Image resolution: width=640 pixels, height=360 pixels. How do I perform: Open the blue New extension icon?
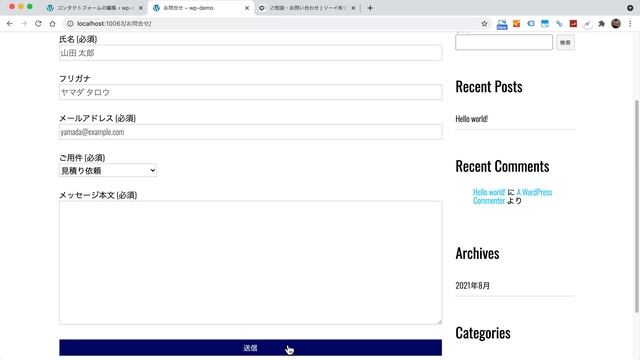(x=502, y=24)
